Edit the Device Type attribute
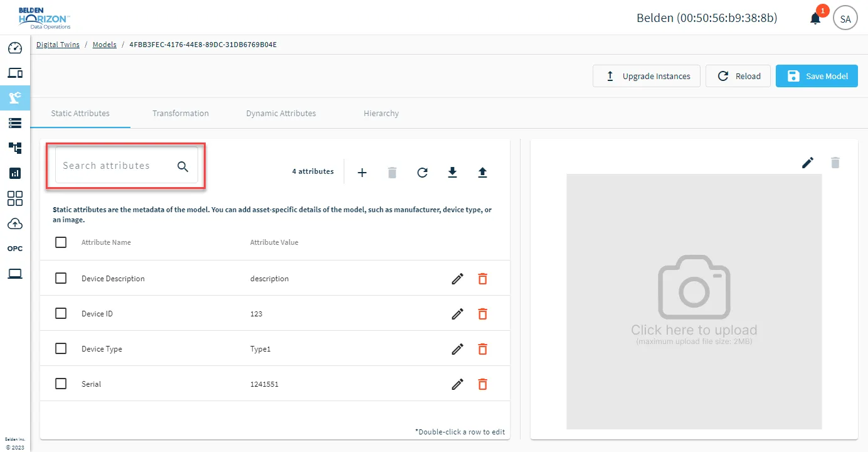868x452 pixels. pos(458,349)
